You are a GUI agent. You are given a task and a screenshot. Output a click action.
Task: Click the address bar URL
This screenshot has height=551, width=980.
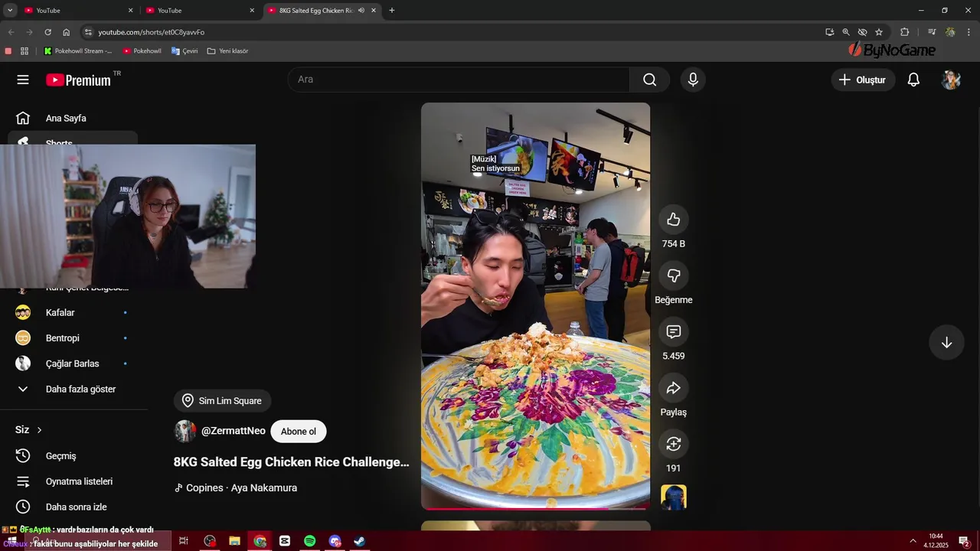click(x=151, y=32)
